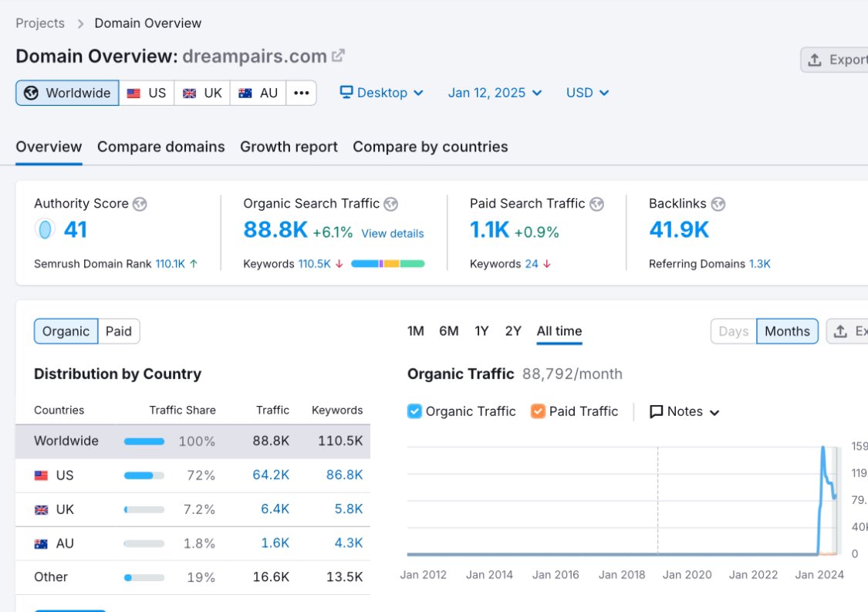Click the Notes speech bubble icon
This screenshot has height=612, width=868.
pyautogui.click(x=656, y=411)
